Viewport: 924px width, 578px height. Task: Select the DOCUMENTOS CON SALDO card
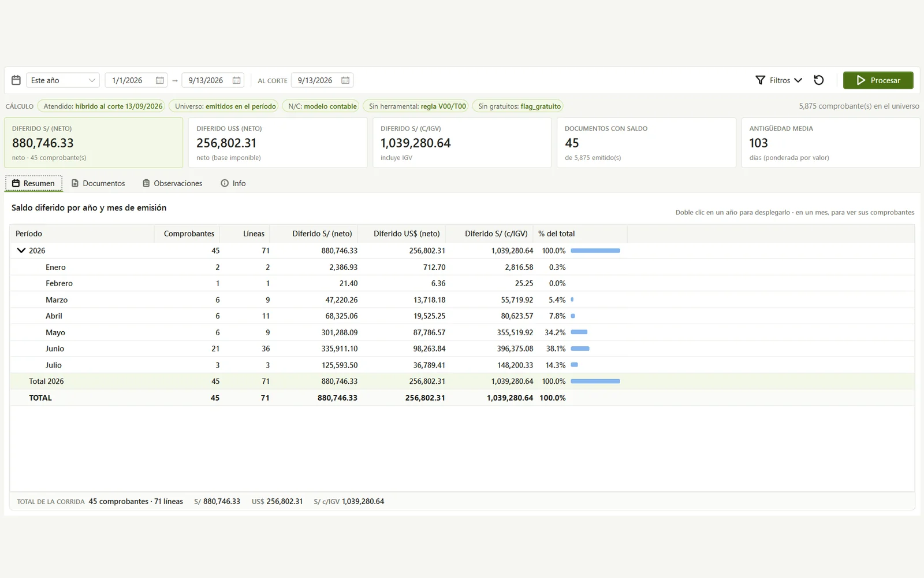pyautogui.click(x=646, y=143)
